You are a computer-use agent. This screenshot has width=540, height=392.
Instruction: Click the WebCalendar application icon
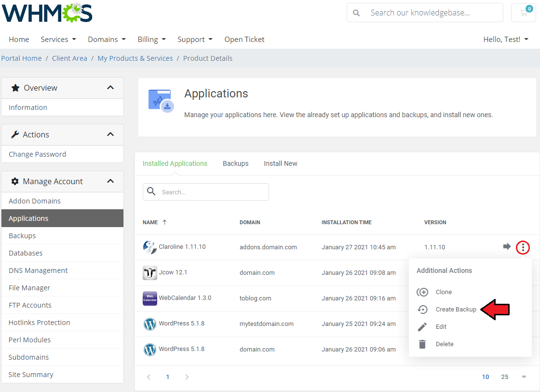[150, 298]
